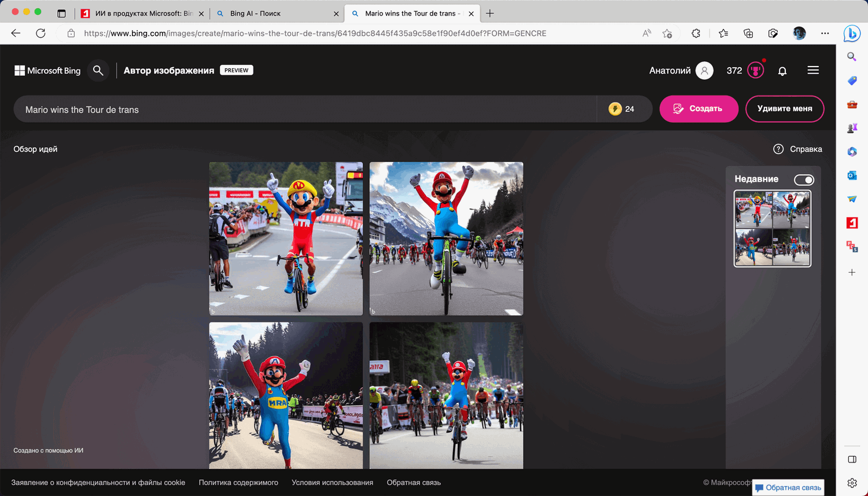
Task: Click the Обзор идей label
Action: (35, 149)
